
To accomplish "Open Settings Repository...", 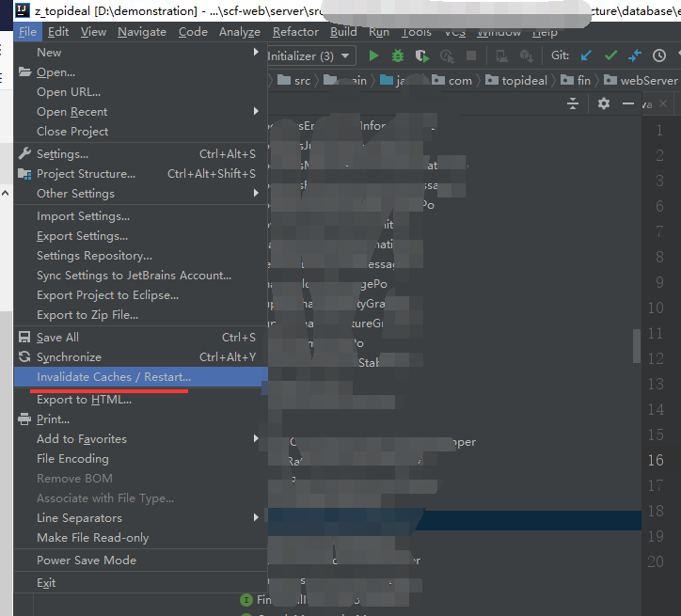I will click(141, 256).
